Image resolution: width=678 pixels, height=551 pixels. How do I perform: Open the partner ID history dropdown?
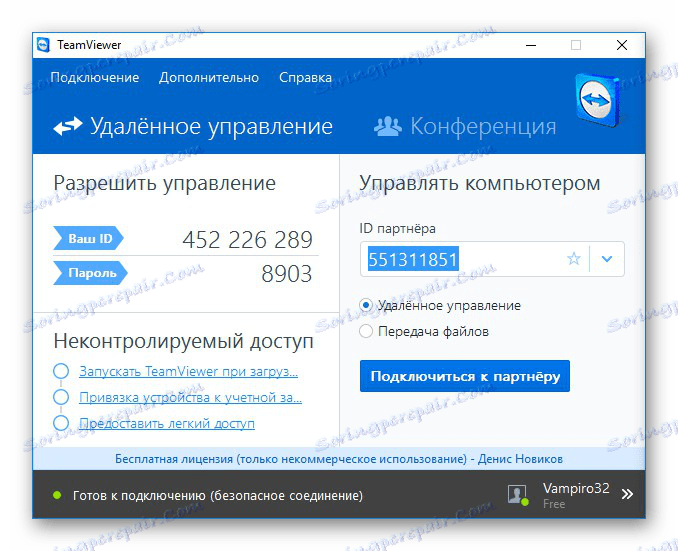[607, 259]
